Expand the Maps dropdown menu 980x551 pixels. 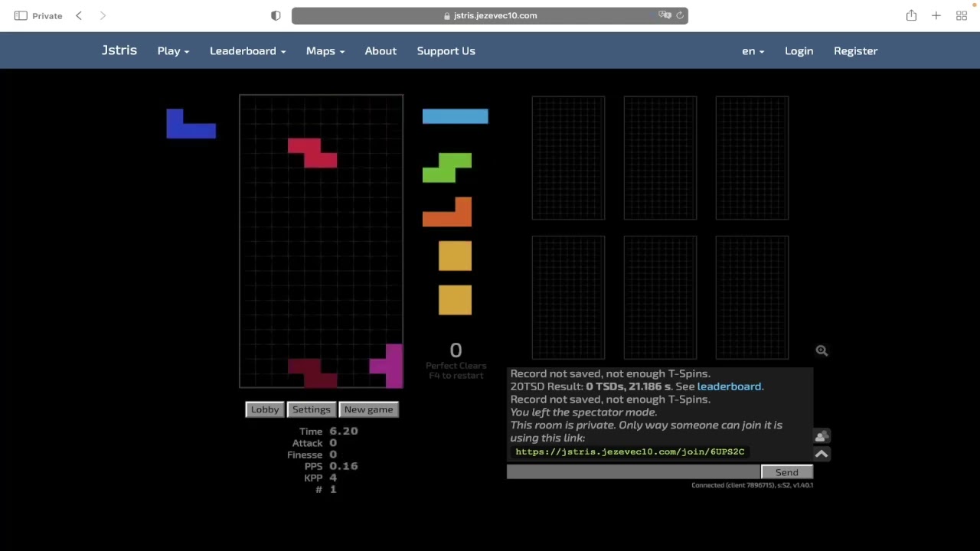tap(325, 51)
